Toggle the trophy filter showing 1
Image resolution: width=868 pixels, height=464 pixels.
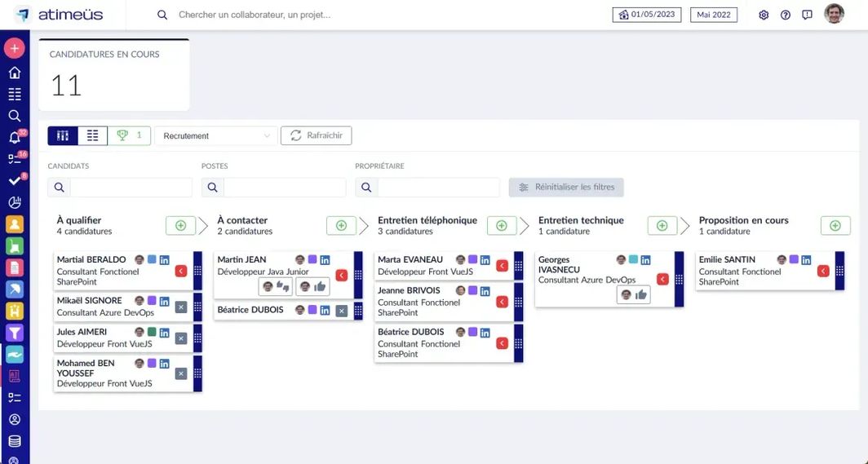(129, 135)
